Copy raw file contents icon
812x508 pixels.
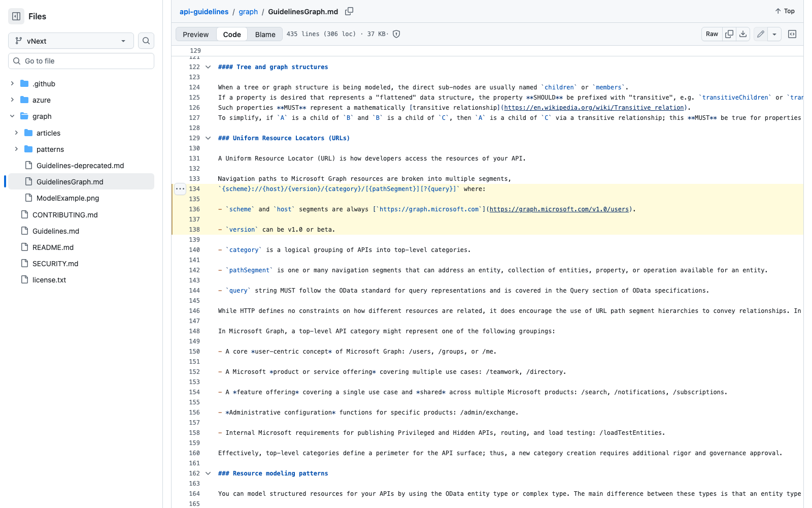729,34
